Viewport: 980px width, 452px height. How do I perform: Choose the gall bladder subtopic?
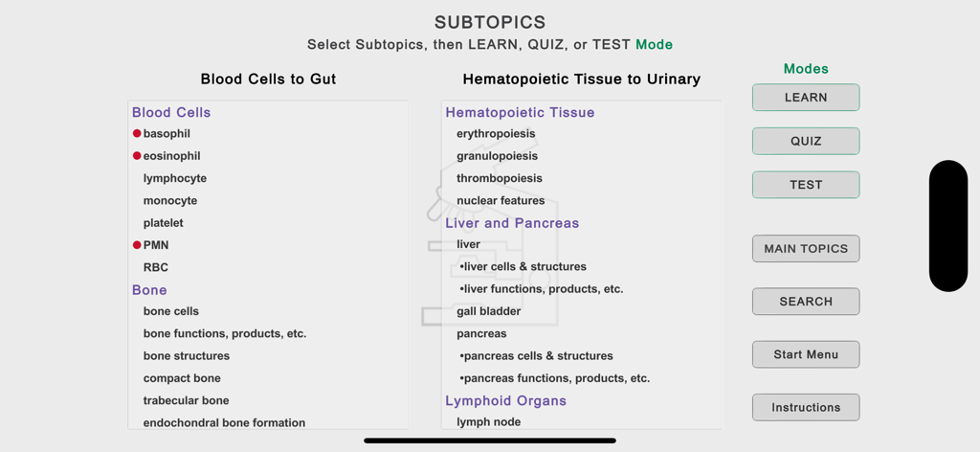pos(489,311)
